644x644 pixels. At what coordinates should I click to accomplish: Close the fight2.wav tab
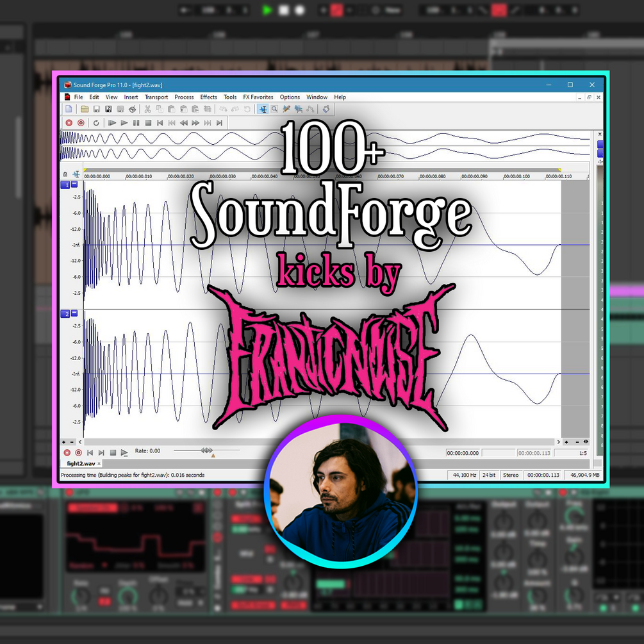tap(99, 464)
